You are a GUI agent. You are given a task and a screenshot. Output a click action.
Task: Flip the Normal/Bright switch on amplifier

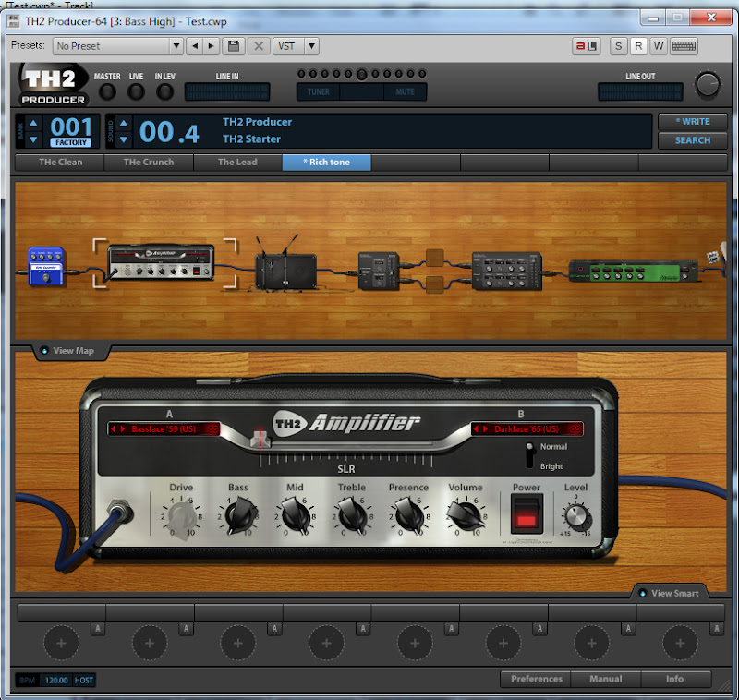(x=529, y=456)
